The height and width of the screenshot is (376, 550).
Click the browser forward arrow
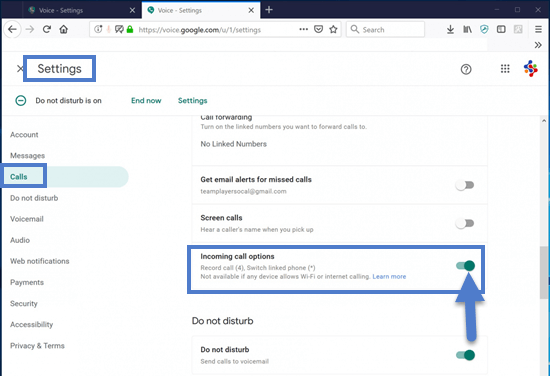30,29
